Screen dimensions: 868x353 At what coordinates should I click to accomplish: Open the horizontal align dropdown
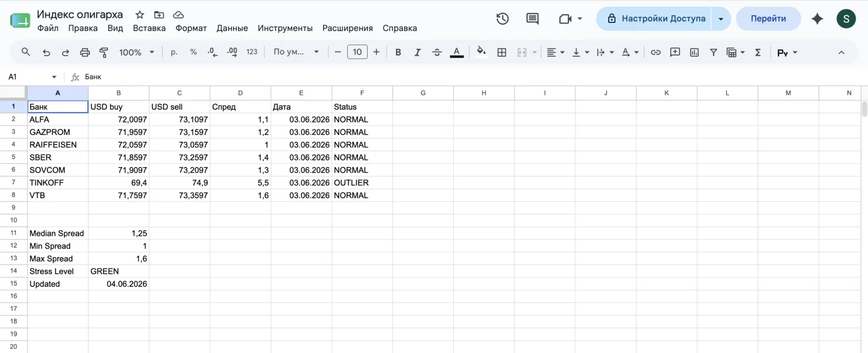tap(556, 52)
